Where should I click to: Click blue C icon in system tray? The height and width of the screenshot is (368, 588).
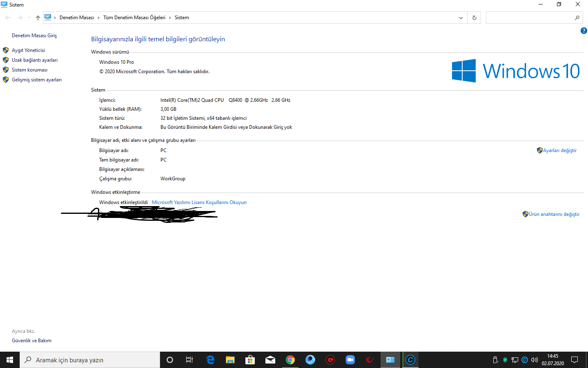coord(525,360)
